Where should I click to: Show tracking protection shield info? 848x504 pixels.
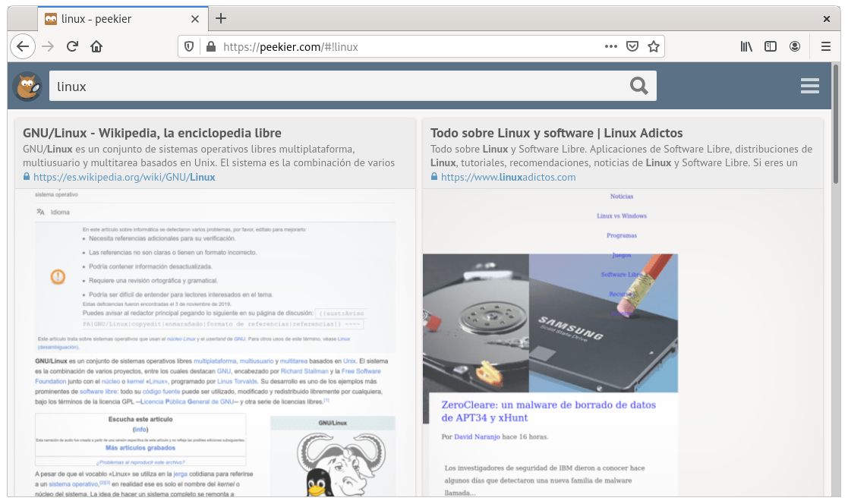tap(191, 46)
